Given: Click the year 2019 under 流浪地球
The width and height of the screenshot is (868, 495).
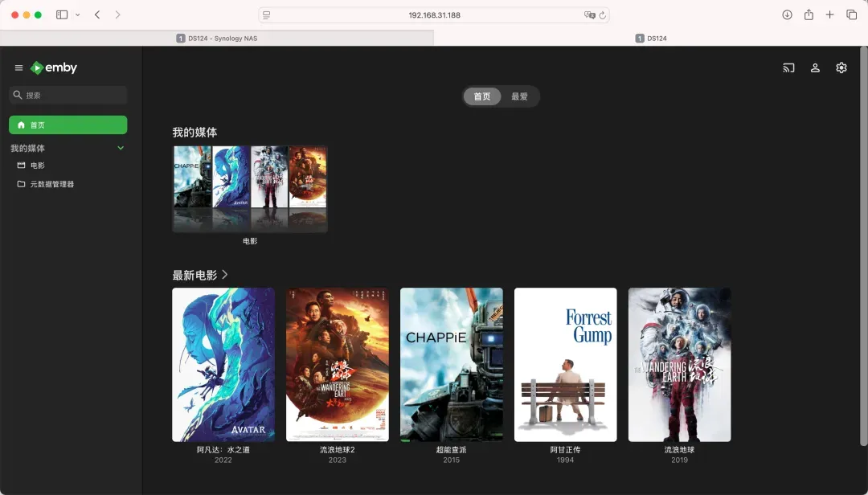Looking at the screenshot, I should [x=679, y=460].
